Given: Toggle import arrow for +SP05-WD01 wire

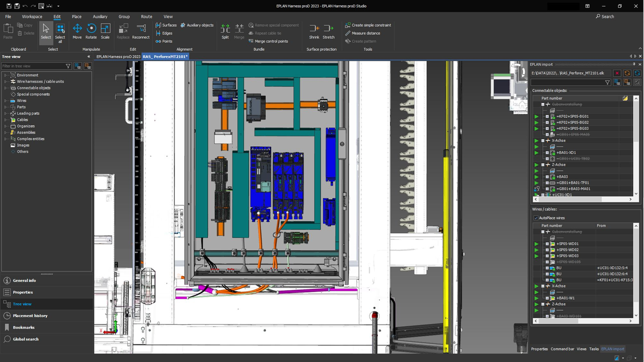Looking at the screenshot, I should pyautogui.click(x=536, y=244).
